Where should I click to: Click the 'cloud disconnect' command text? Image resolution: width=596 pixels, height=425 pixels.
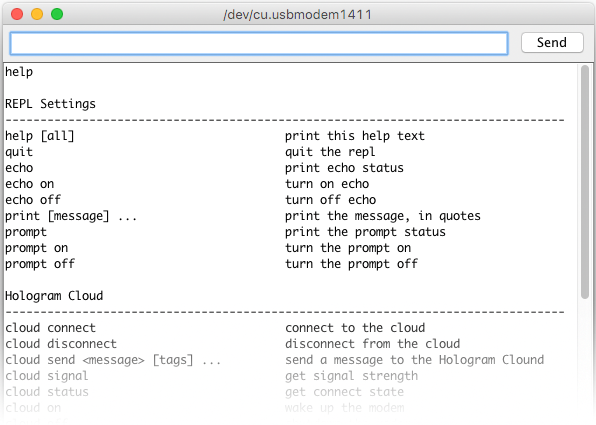click(61, 344)
